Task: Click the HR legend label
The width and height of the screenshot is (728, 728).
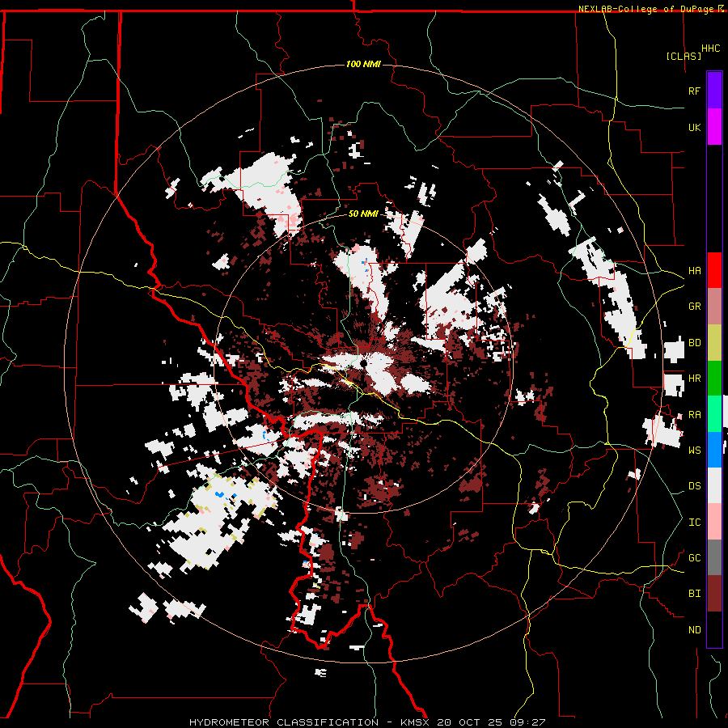Action: click(x=694, y=379)
